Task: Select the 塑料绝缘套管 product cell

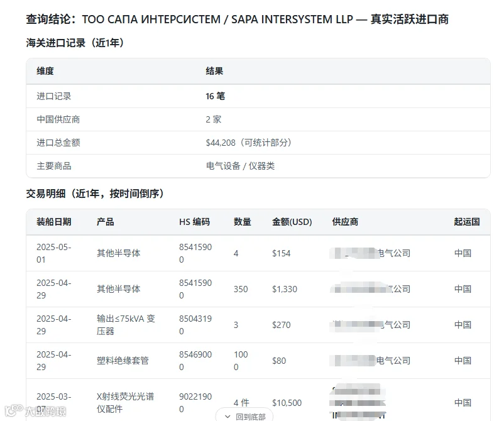Action: (123, 361)
